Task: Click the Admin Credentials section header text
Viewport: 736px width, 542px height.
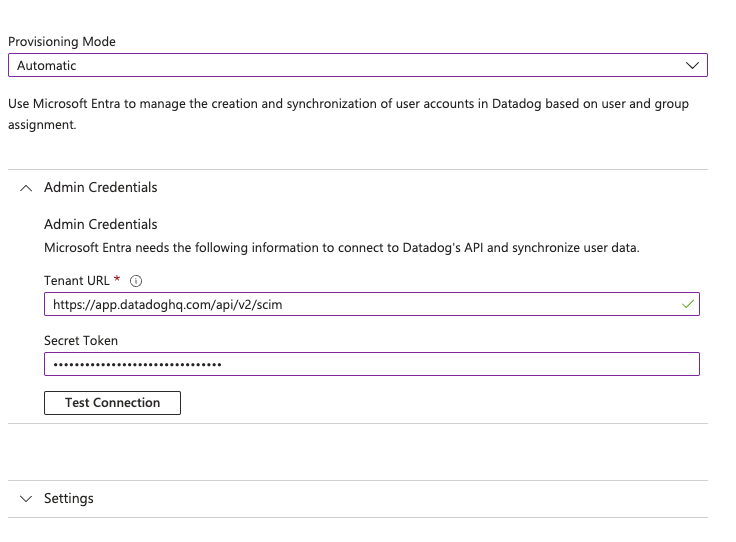Action: point(100,188)
